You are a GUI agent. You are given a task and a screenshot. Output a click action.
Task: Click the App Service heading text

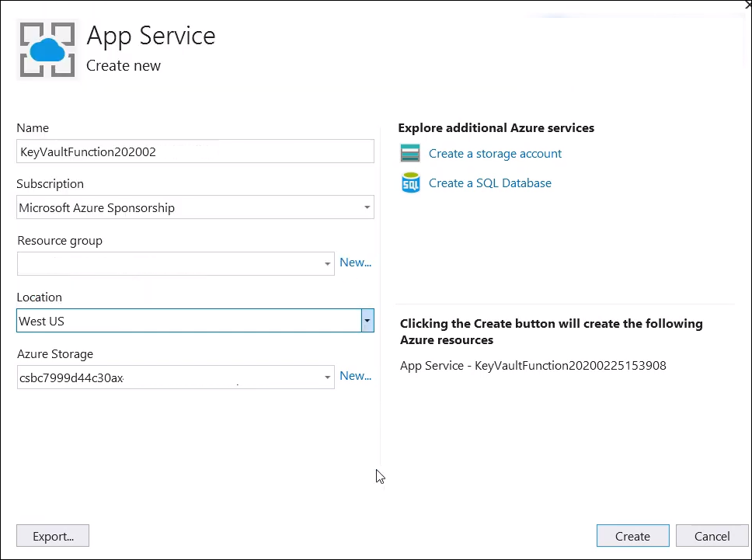[x=151, y=36]
